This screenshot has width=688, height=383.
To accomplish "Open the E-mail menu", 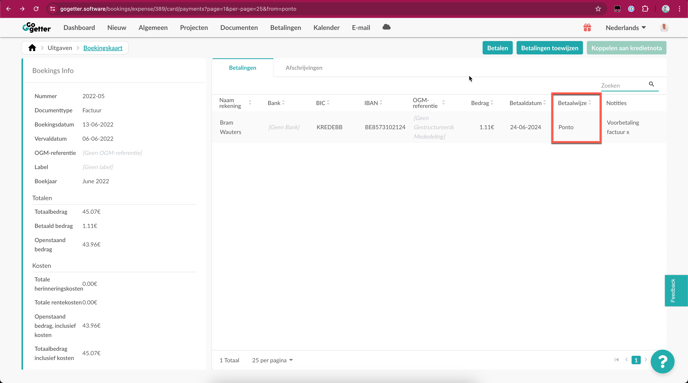I will 361,28.
